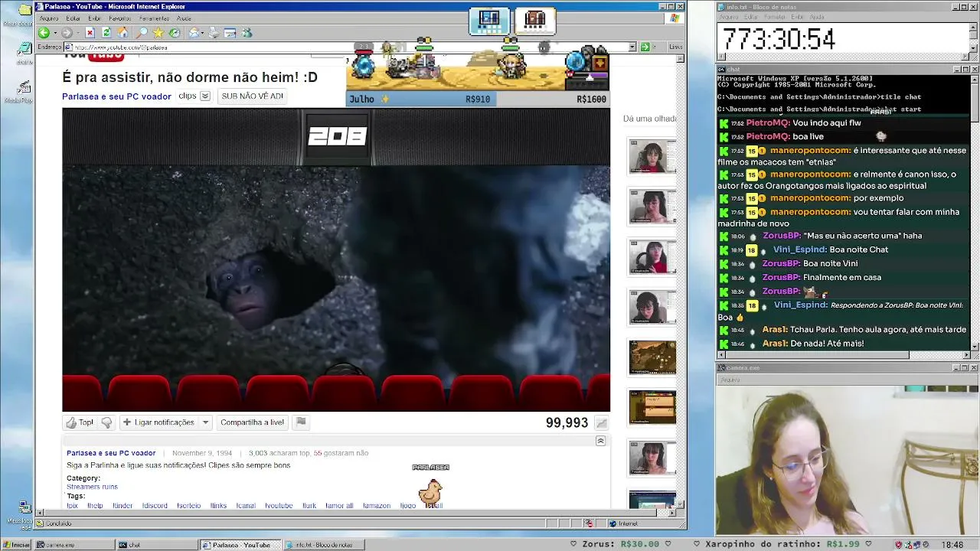Image resolution: width=980 pixels, height=551 pixels.
Task: Open the Ferramentas menu in Internet Explorer
Action: [154, 18]
